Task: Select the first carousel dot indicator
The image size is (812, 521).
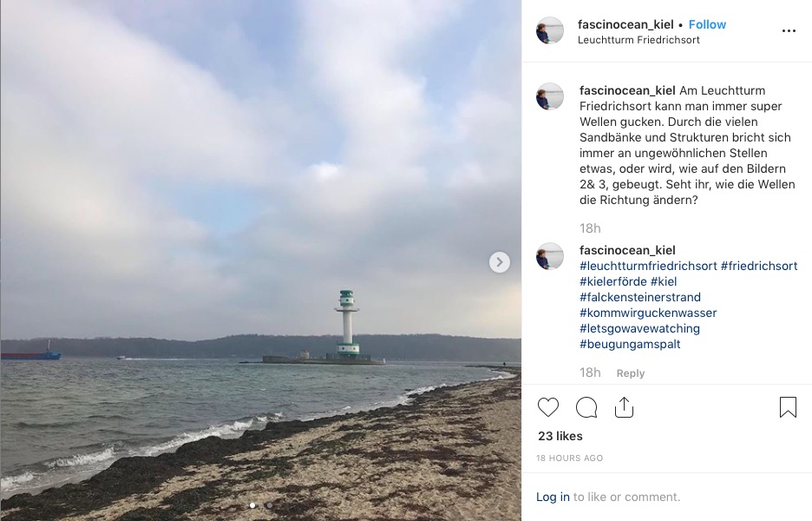Action: (252, 505)
